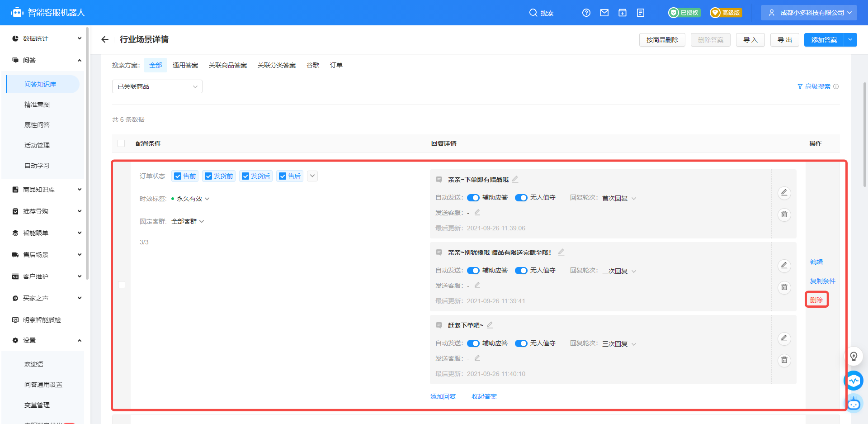Toggle 辅助应答 switch for 首次回复 answer
The image size is (868, 424).
(x=473, y=198)
